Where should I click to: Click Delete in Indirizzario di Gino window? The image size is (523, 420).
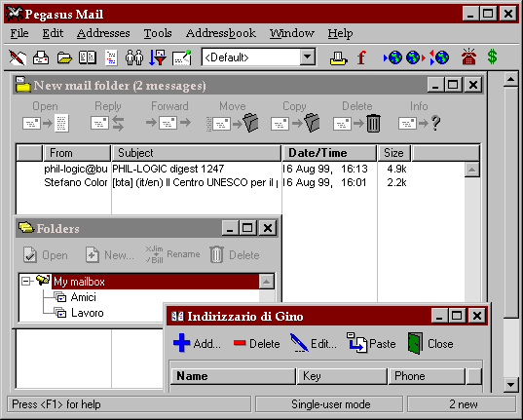coord(256,343)
